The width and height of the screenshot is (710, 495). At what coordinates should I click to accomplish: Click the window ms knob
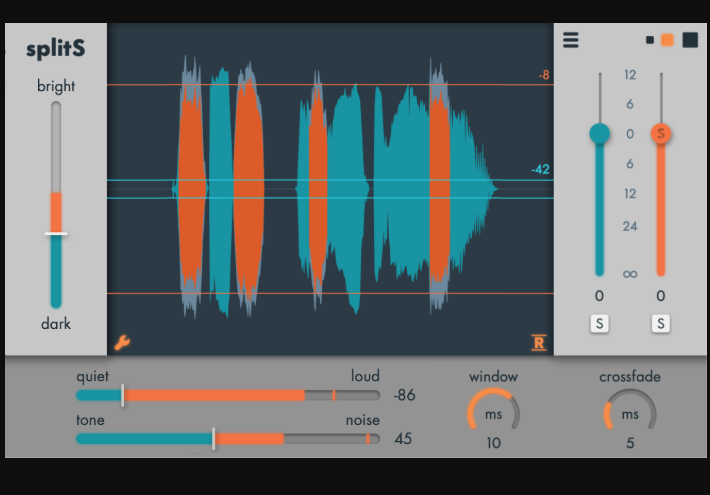pyautogui.click(x=493, y=413)
